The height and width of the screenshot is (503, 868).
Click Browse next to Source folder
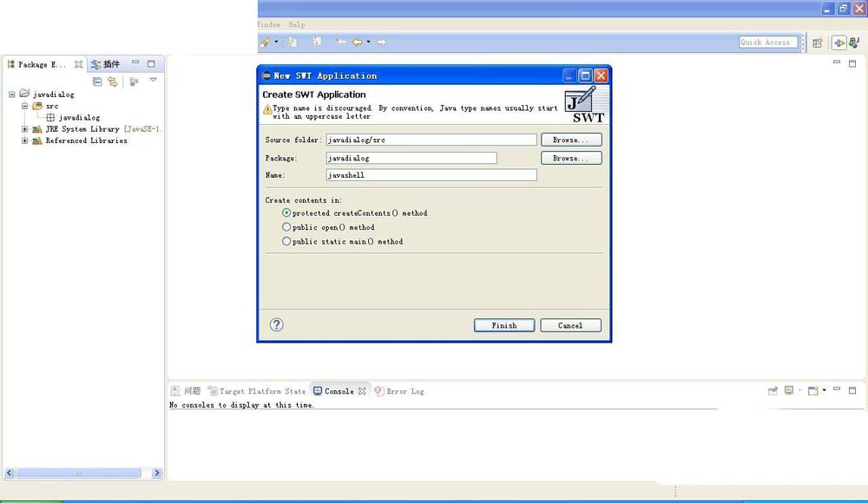[x=570, y=140]
